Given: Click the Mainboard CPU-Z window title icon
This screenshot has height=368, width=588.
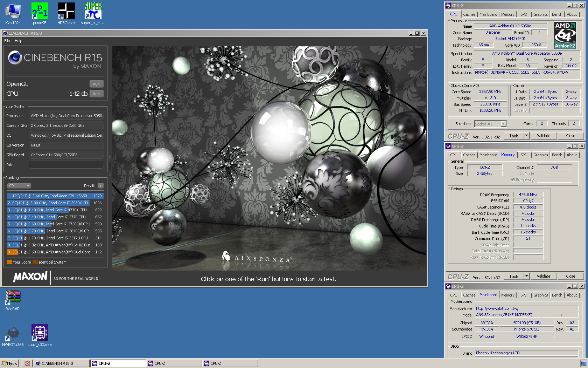Looking at the screenshot, I should point(448,286).
